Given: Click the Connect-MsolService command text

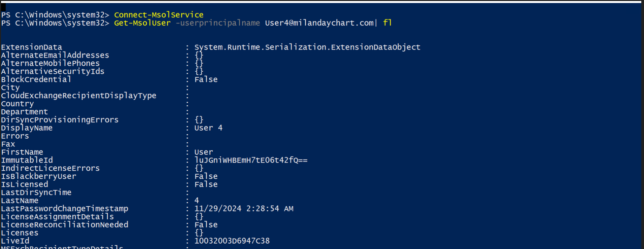Looking at the screenshot, I should click(x=159, y=15).
